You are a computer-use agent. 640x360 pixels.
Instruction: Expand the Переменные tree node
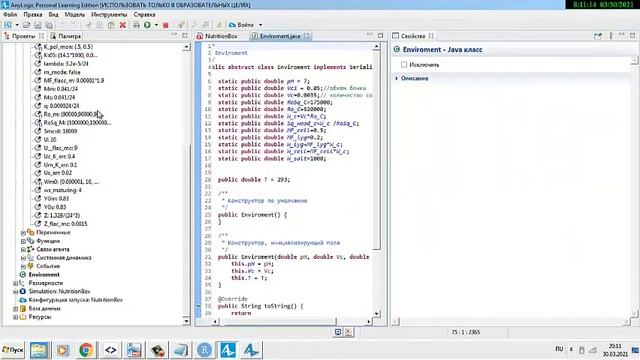point(23,233)
